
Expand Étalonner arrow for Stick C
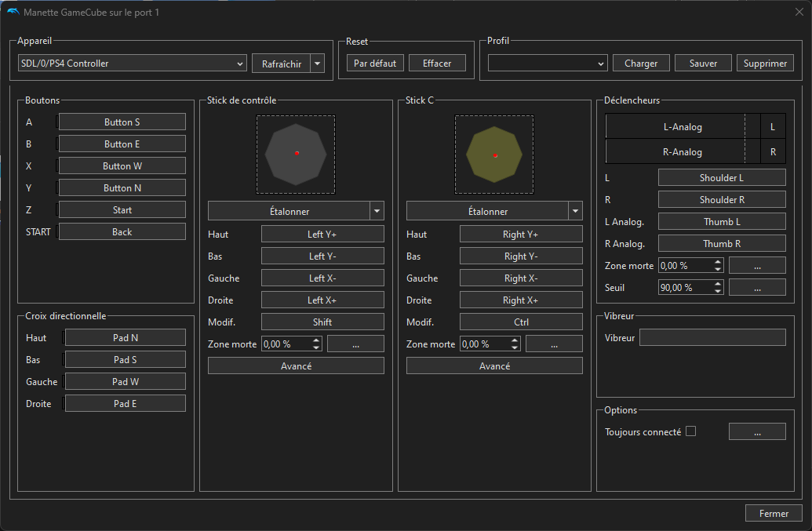click(576, 211)
